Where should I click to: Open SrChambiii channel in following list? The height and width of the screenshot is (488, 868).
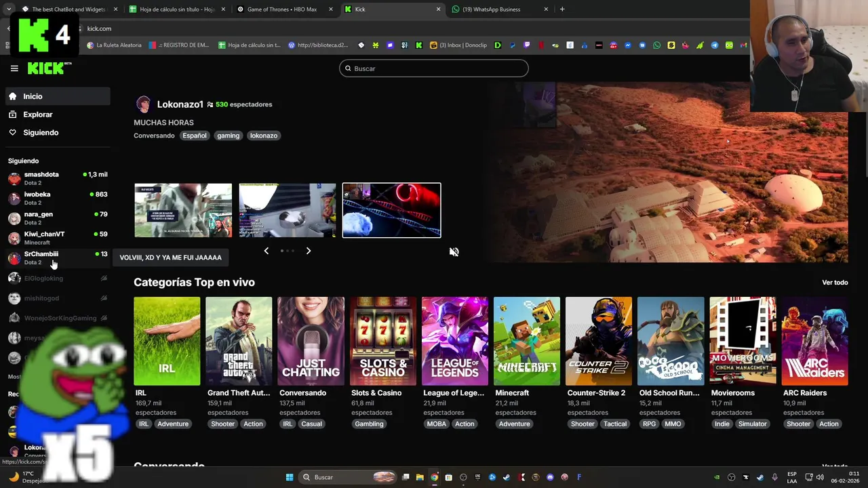tap(58, 258)
